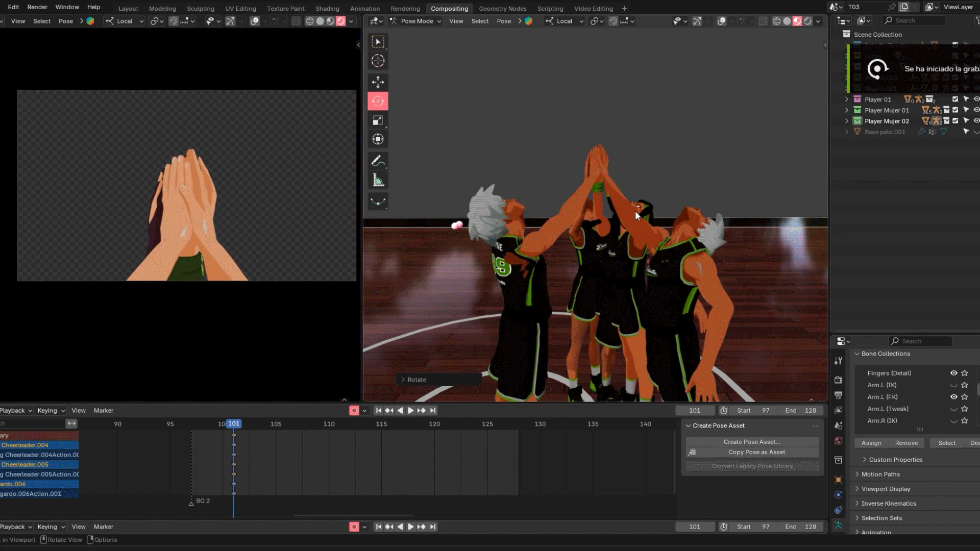
Task: Toggle visibility of Arm.L (FK) bone collection
Action: click(x=953, y=397)
